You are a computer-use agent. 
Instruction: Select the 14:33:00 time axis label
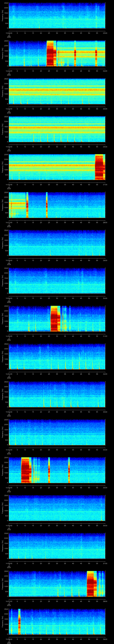[x=9, y=450]
